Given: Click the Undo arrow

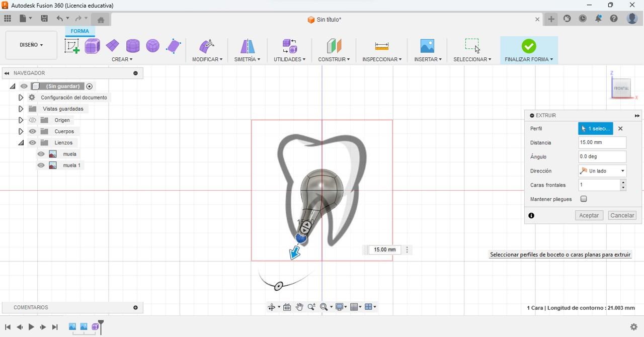Looking at the screenshot, I should [x=60, y=19].
